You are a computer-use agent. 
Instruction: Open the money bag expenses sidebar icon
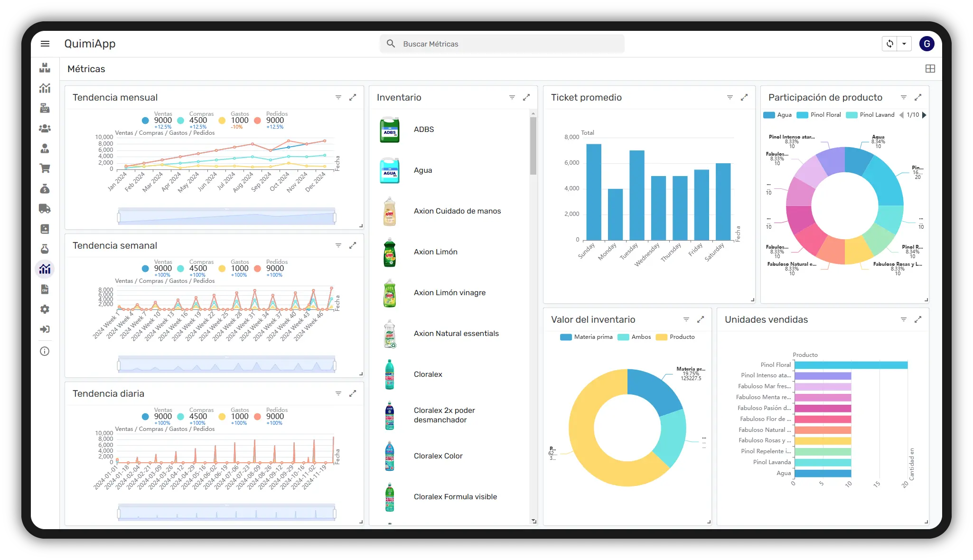pyautogui.click(x=45, y=189)
